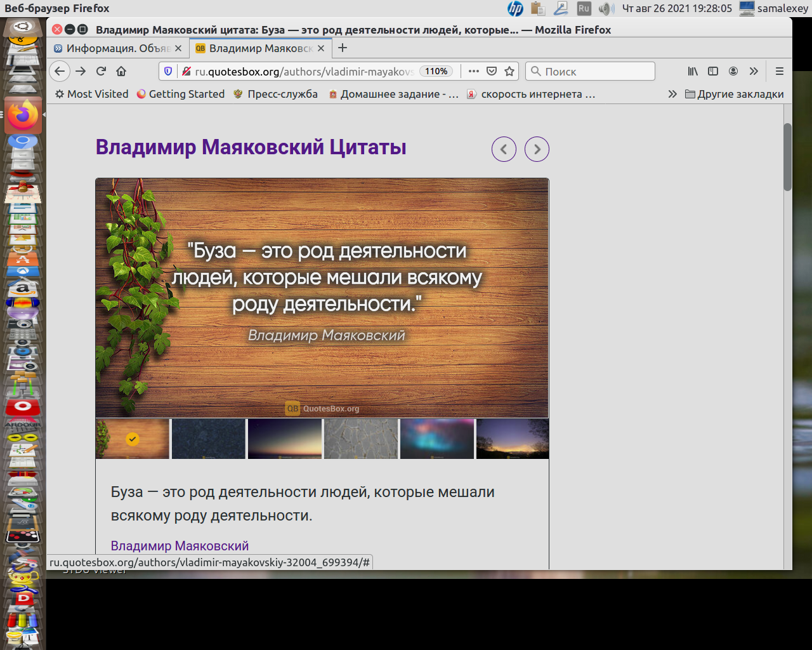Select the wood plank background thumbnail
Screen dimensions: 812x650
click(133, 439)
